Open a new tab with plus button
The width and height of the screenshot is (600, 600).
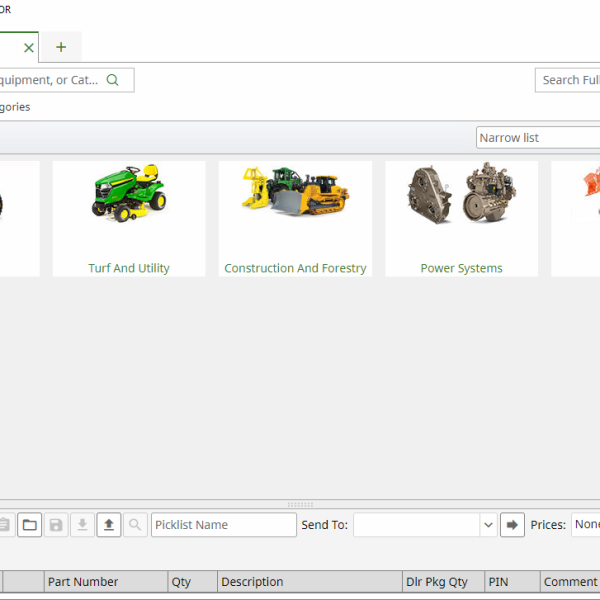pos(61,47)
